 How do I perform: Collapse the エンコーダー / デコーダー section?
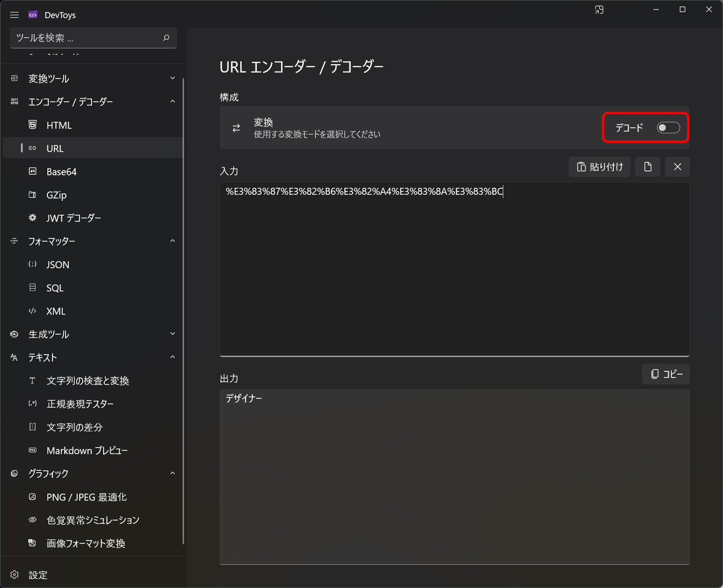[172, 101]
